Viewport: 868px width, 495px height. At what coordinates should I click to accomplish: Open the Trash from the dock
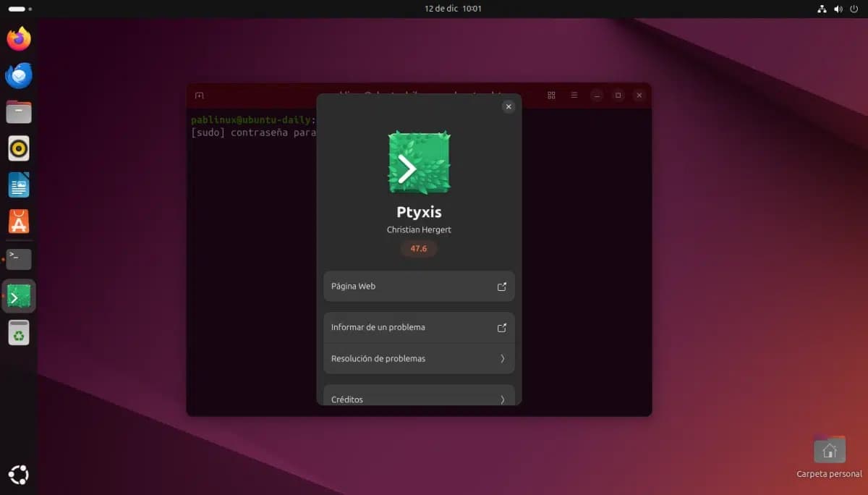[19, 332]
